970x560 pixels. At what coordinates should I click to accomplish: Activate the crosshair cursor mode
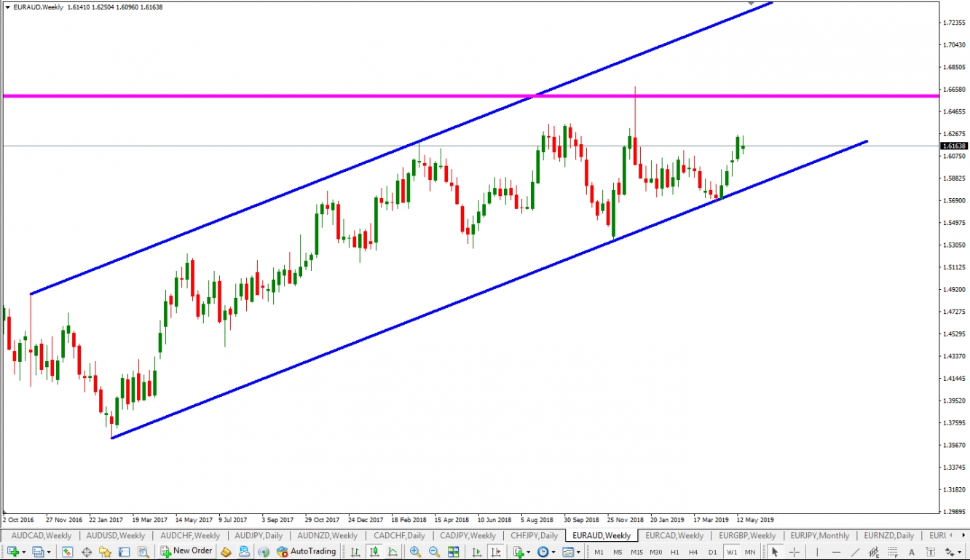click(794, 551)
